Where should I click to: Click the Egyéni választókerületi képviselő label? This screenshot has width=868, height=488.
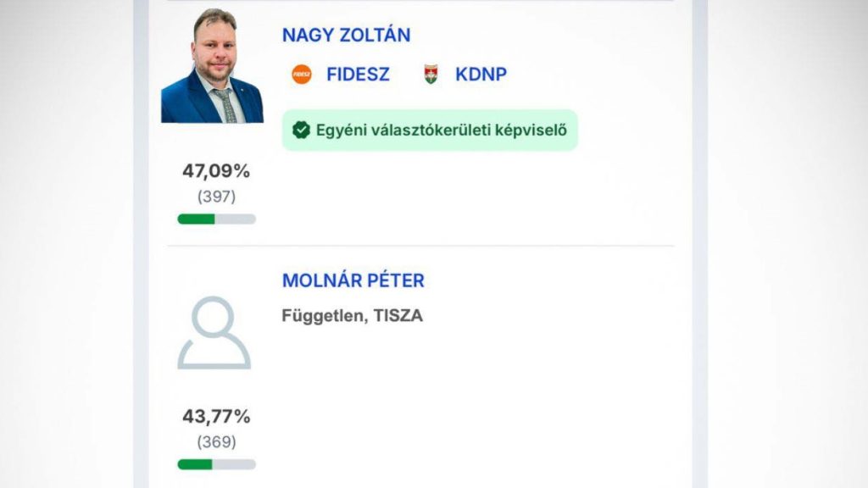point(441,130)
